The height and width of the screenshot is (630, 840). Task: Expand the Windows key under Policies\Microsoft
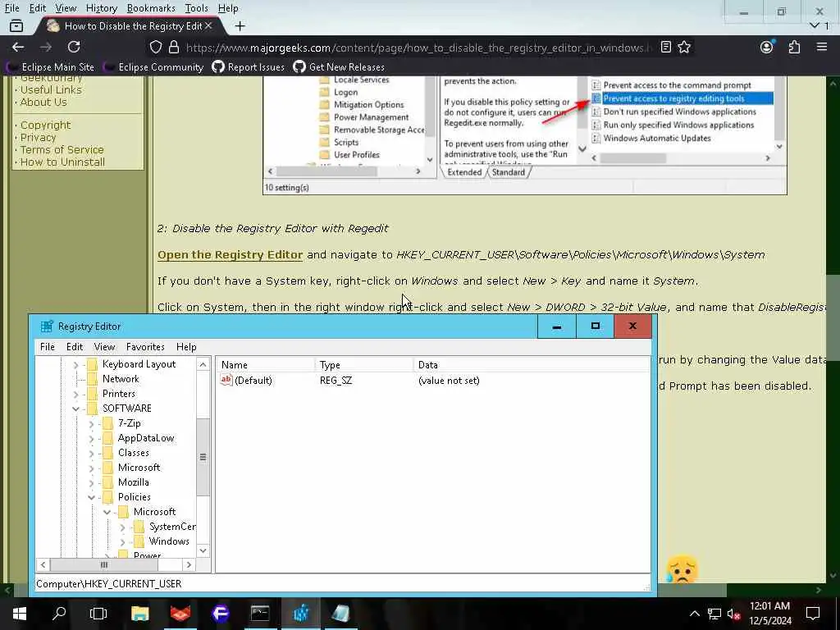(x=122, y=542)
